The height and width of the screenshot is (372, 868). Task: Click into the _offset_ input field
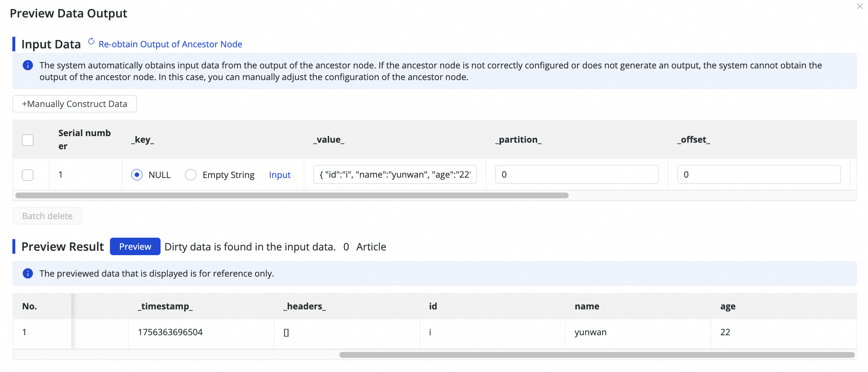tap(759, 175)
